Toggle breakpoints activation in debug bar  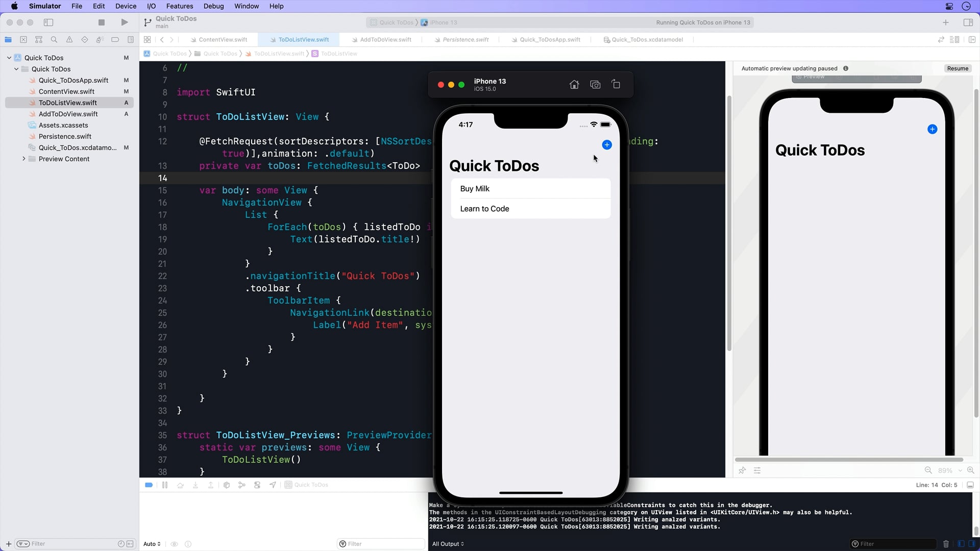click(149, 485)
